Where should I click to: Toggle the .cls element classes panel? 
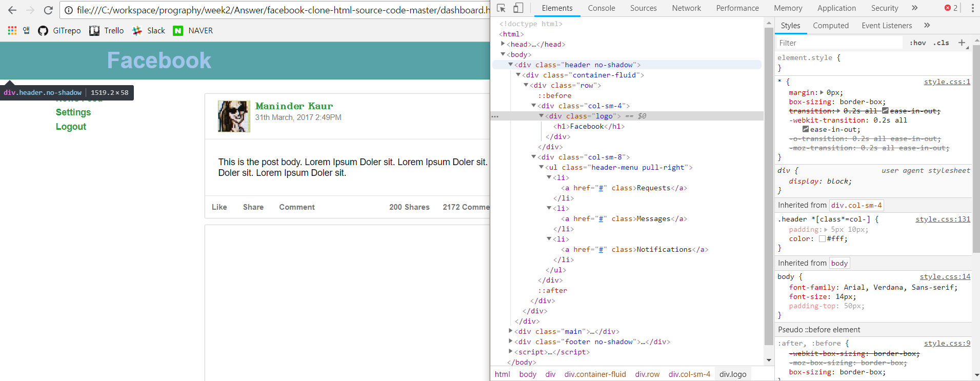pos(941,43)
